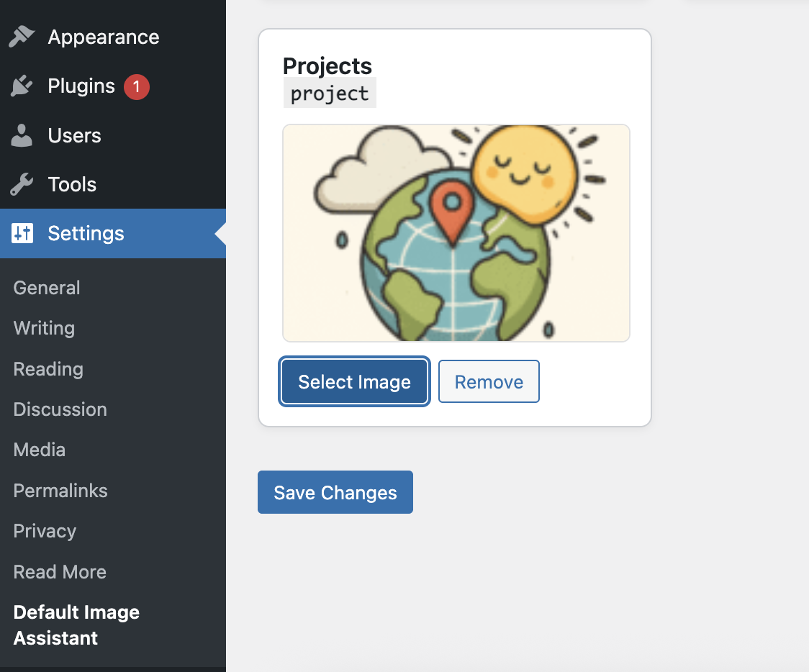
Task: Open the Privacy settings page
Action: 44,530
